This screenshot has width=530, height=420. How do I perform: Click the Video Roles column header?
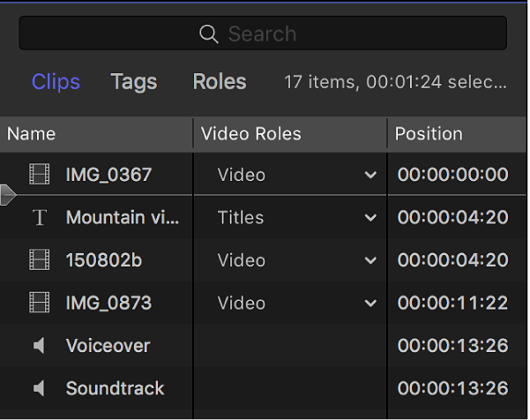pos(251,134)
